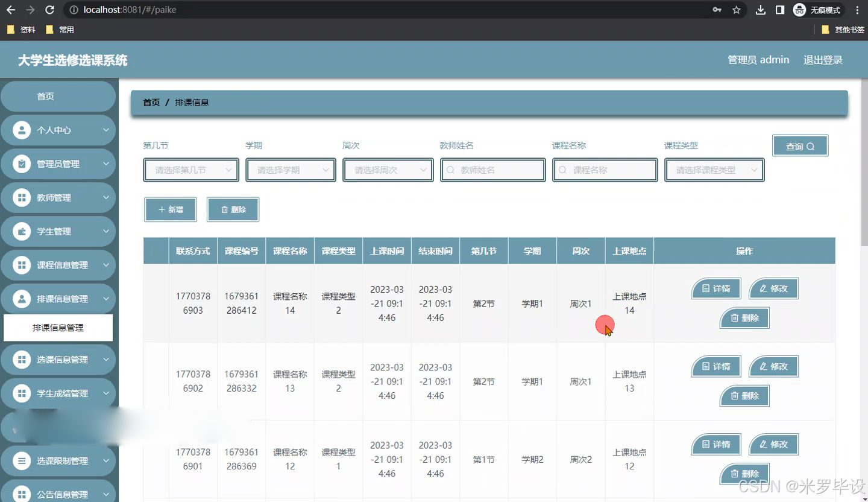Click the 联系方式 column header
This screenshot has width=868, height=502.
pyautogui.click(x=193, y=251)
